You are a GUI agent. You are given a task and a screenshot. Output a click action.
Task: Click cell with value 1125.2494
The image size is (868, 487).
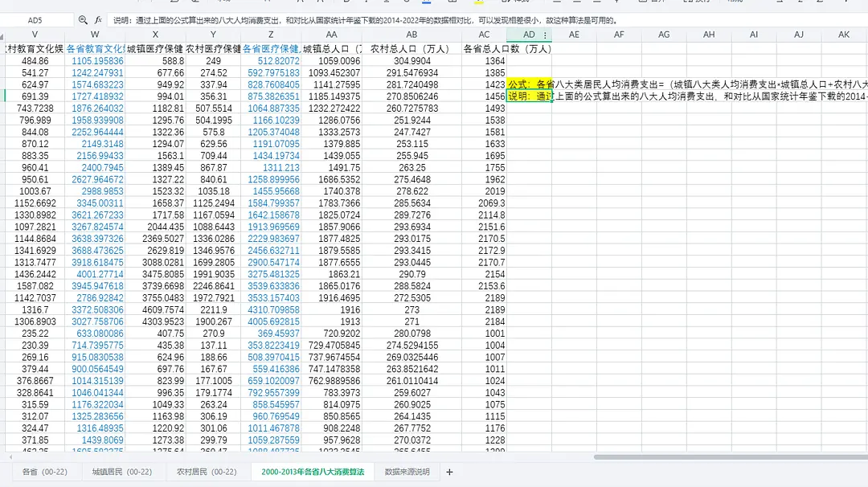pyautogui.click(x=213, y=203)
